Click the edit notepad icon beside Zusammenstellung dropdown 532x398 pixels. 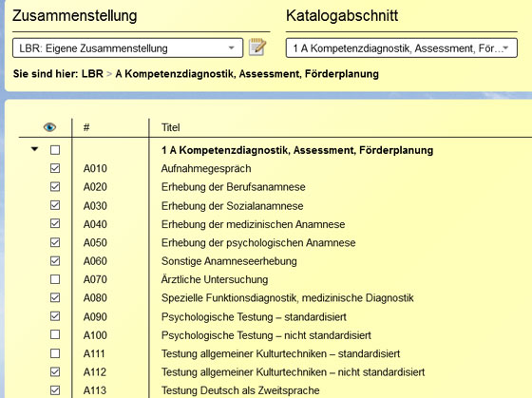(257, 47)
